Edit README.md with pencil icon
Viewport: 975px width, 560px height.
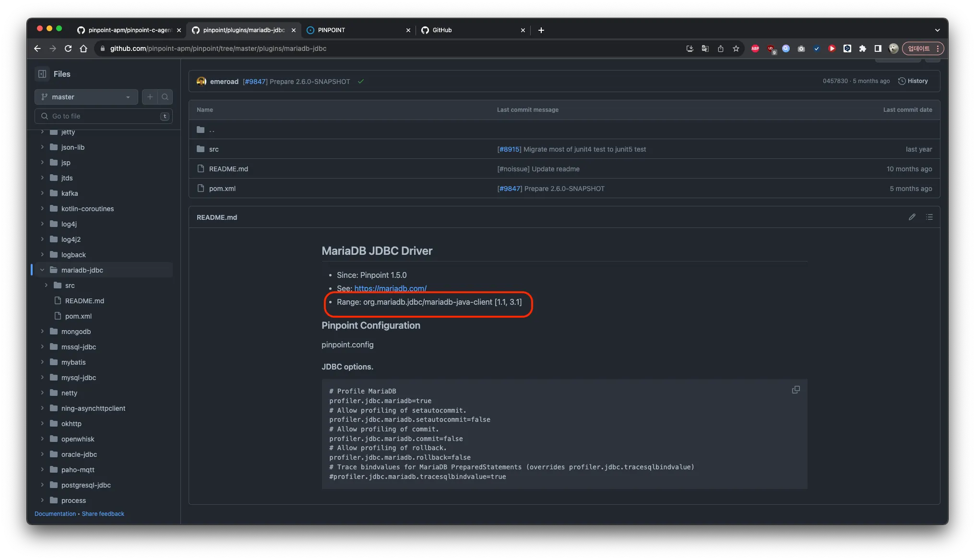pyautogui.click(x=912, y=217)
